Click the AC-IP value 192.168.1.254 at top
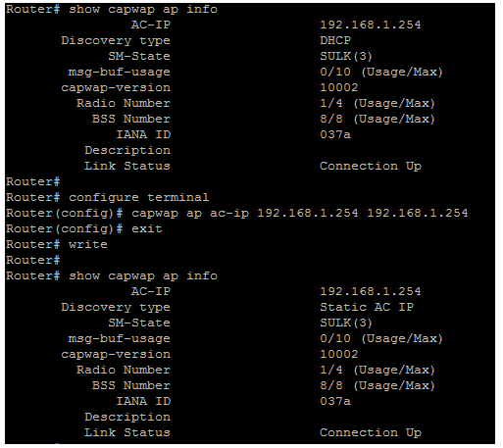This screenshot has height=448, width=503. pos(371,25)
